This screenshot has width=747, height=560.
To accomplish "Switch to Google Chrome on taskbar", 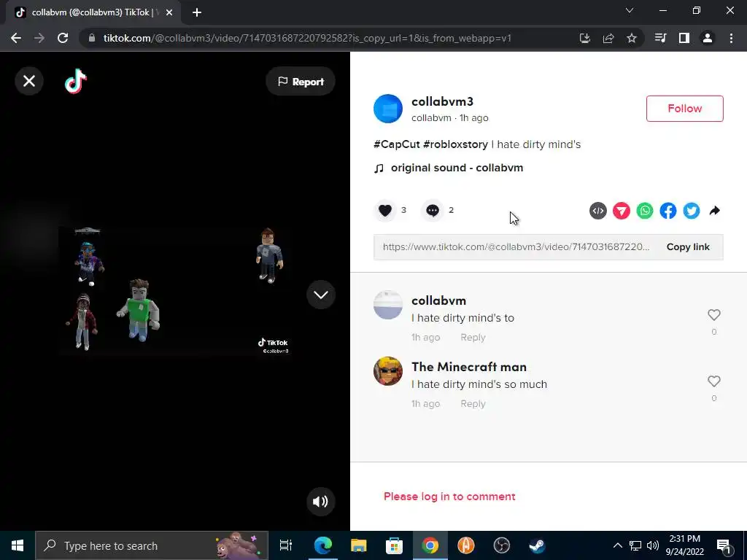I will point(430,545).
